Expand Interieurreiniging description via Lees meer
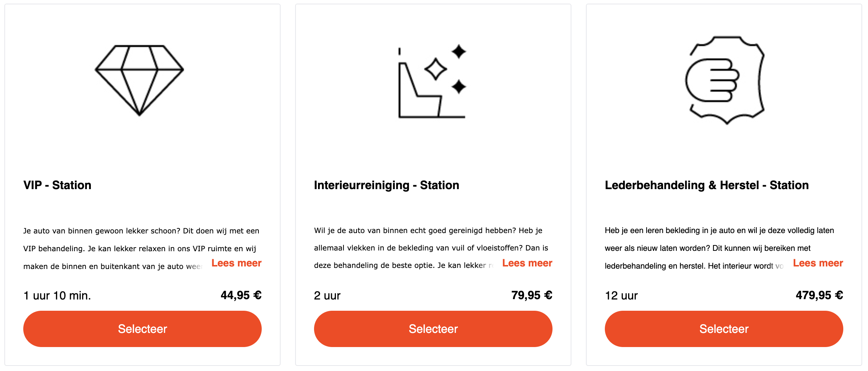This screenshot has width=868, height=371. [x=527, y=263]
